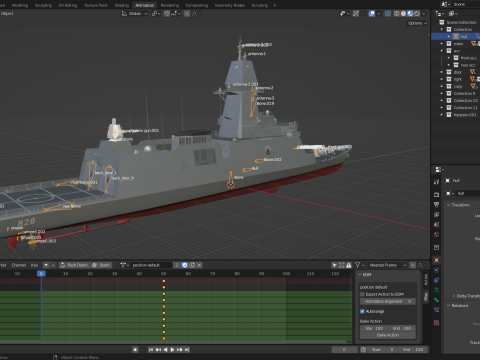The height and width of the screenshot is (360, 480).
Task: Open the Scripting workspace tab
Action: [260, 5]
